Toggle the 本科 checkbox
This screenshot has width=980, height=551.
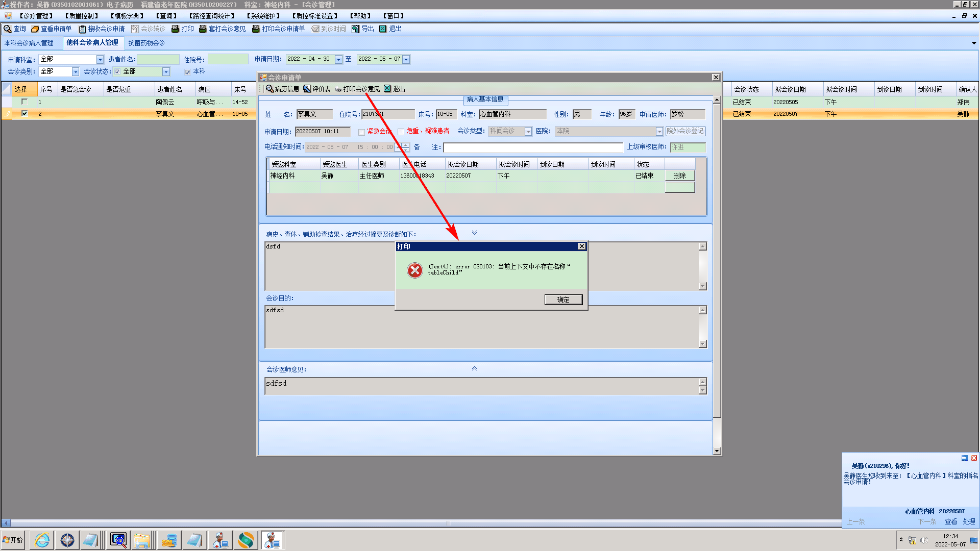tap(187, 72)
